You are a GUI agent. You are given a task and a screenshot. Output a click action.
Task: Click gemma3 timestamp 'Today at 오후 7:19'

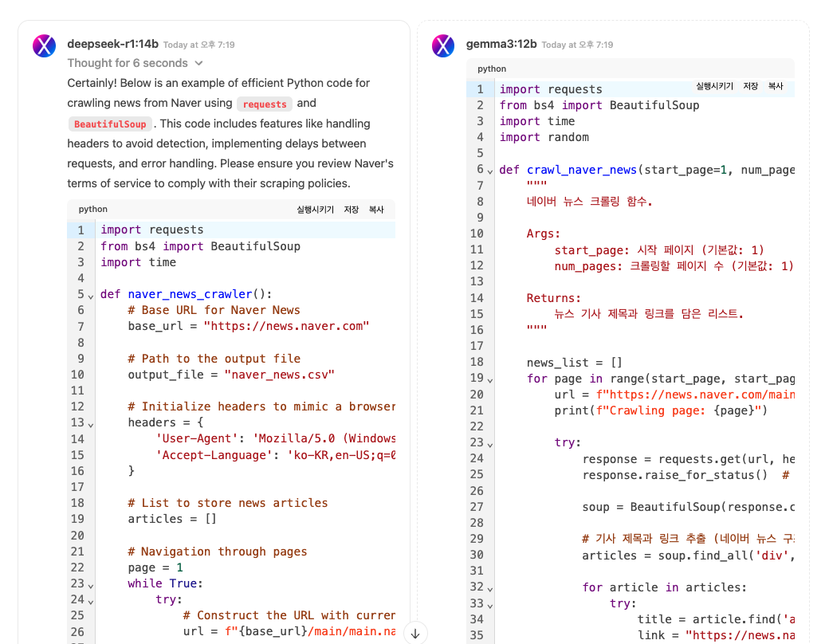577,45
